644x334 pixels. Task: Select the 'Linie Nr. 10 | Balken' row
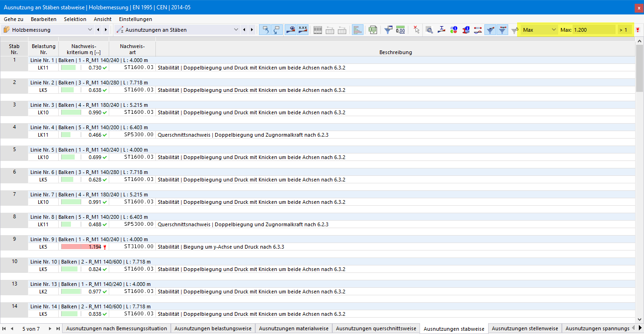point(331,262)
